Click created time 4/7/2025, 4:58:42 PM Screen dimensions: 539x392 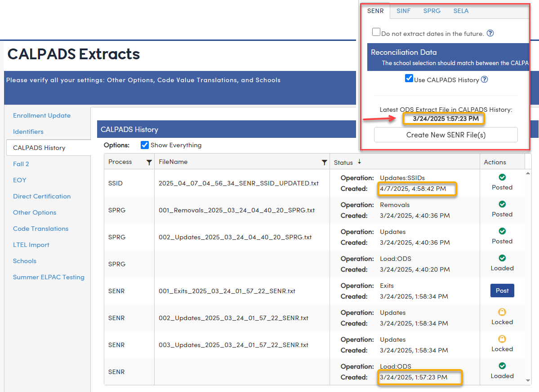413,189
